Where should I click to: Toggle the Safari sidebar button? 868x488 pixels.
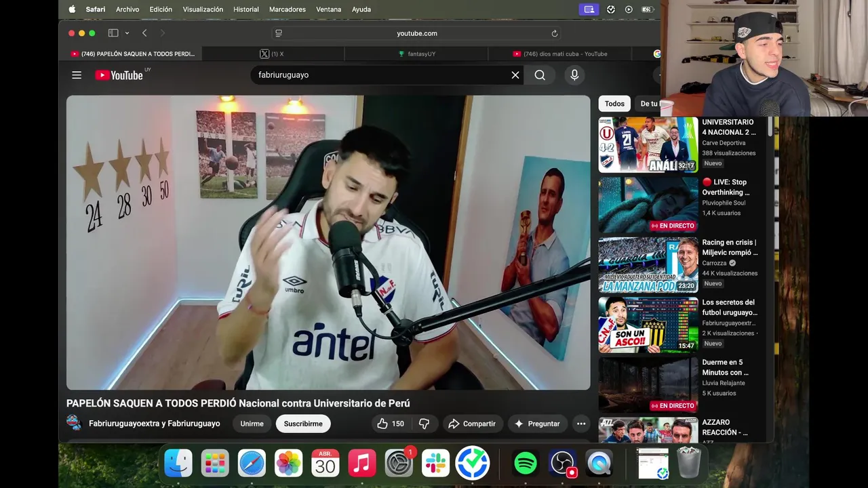click(113, 33)
